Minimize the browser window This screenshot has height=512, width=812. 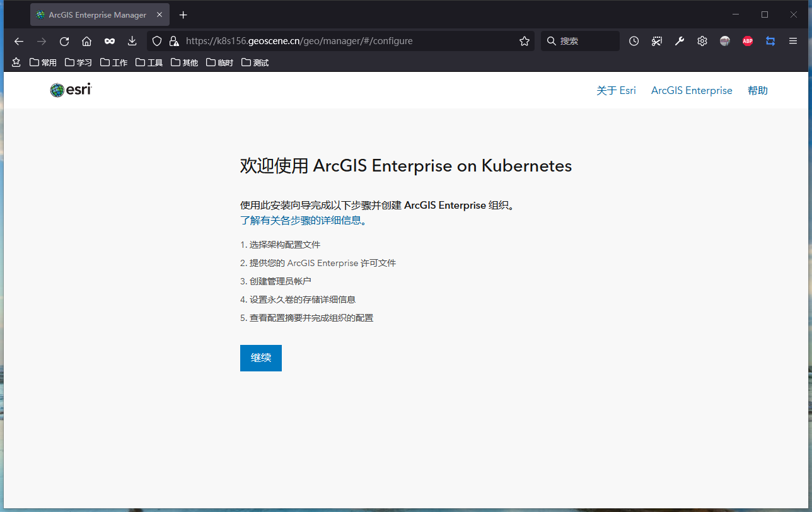click(x=736, y=15)
